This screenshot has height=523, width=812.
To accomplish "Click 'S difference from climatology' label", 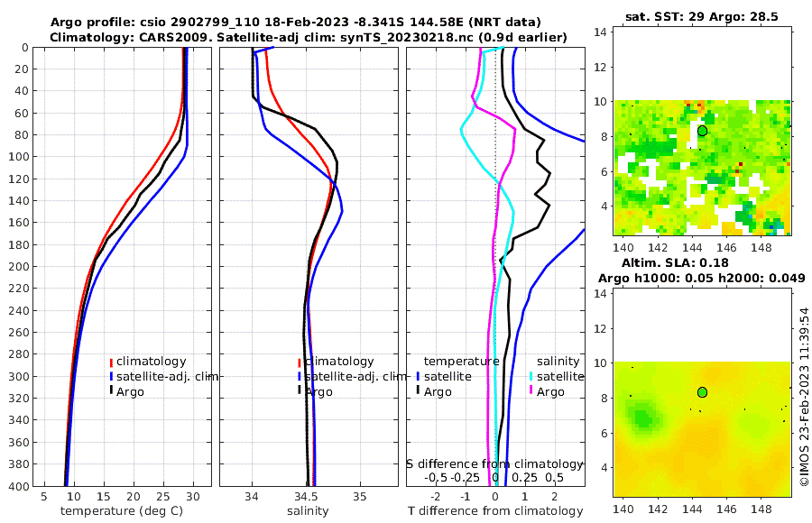I will [x=495, y=464].
